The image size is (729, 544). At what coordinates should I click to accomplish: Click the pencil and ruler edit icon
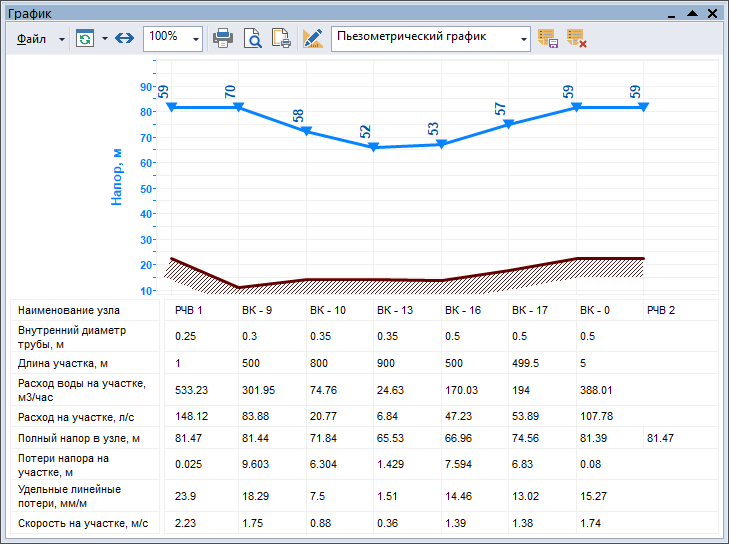pyautogui.click(x=313, y=38)
